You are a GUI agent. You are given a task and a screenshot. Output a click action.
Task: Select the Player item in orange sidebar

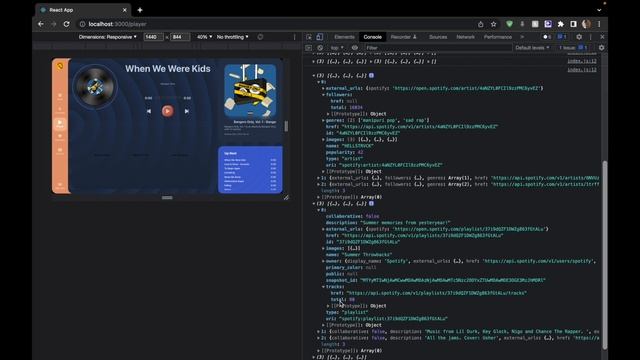tap(60, 124)
